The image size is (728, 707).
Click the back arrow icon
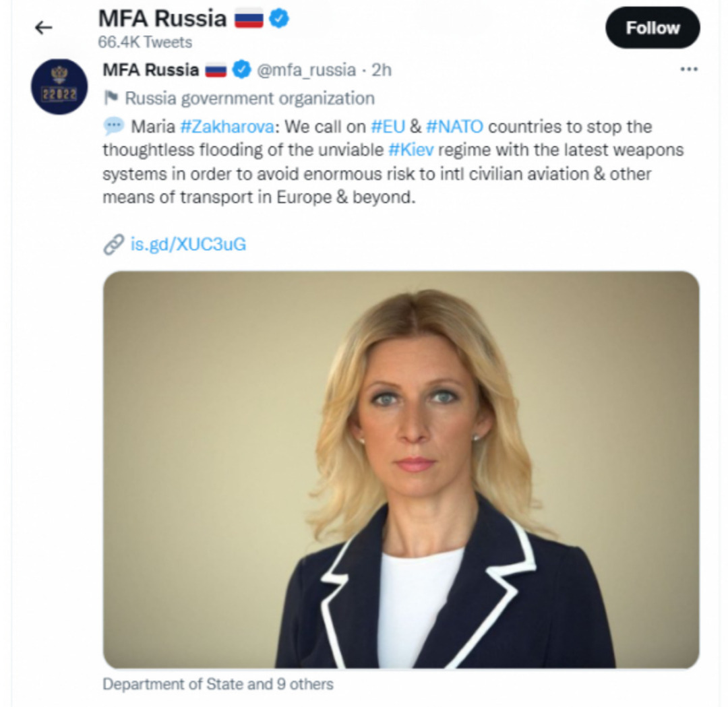tap(44, 28)
